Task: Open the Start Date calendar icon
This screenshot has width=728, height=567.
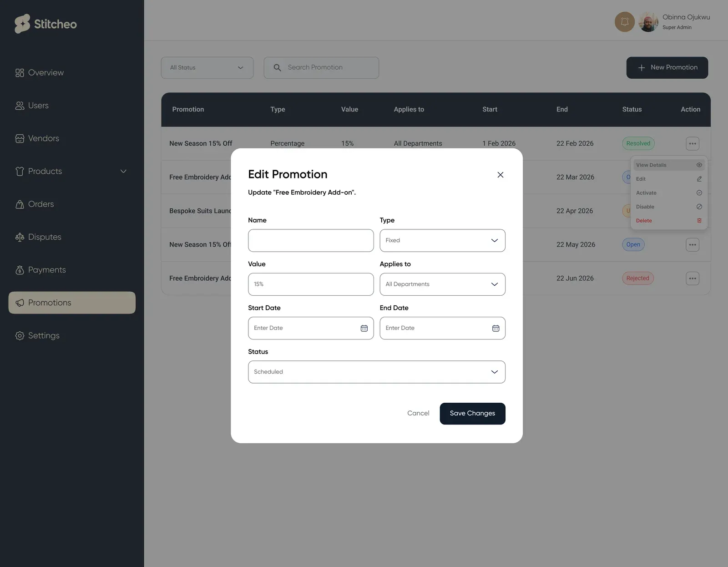Action: pos(364,329)
